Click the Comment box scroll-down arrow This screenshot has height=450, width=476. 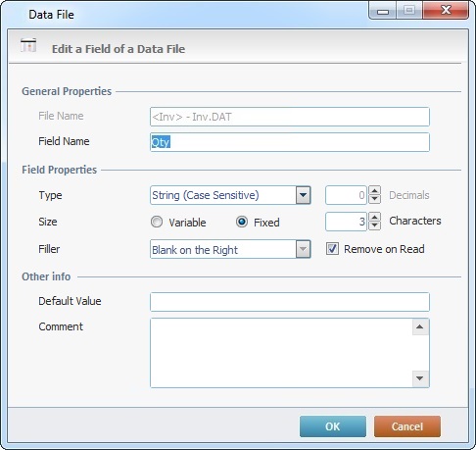[420, 378]
